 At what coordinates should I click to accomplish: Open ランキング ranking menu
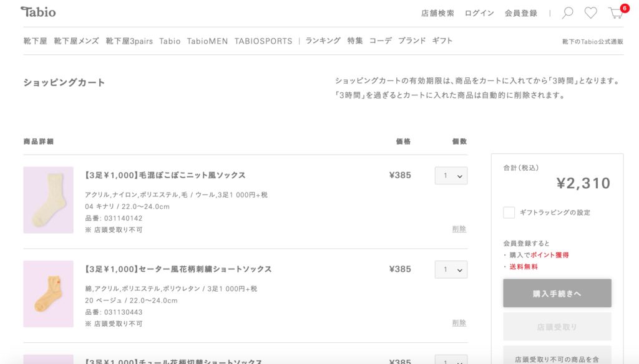click(x=323, y=41)
